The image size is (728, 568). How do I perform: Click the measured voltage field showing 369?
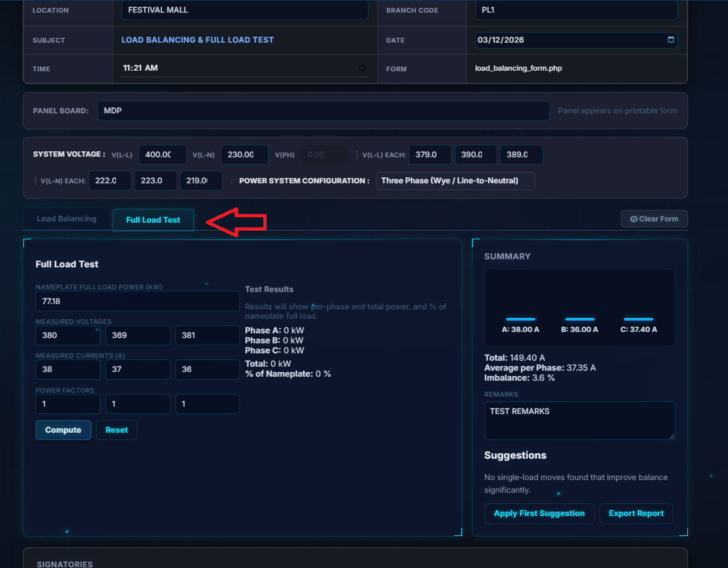[138, 335]
